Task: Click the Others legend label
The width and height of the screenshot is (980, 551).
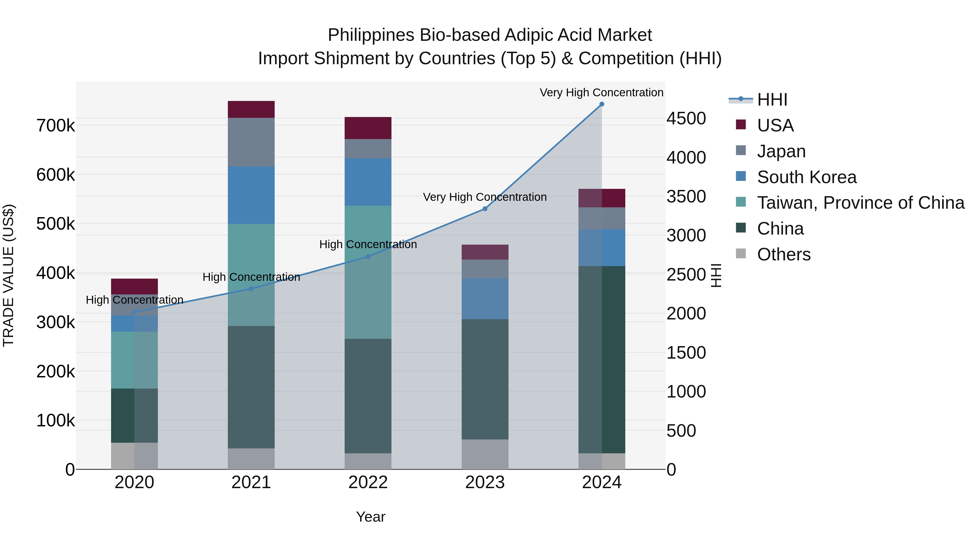Action: coord(784,254)
